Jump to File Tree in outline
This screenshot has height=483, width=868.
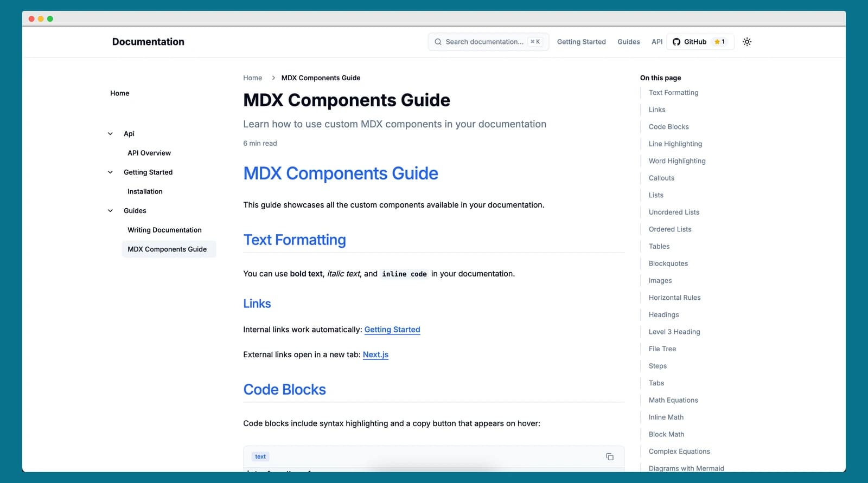(x=662, y=349)
